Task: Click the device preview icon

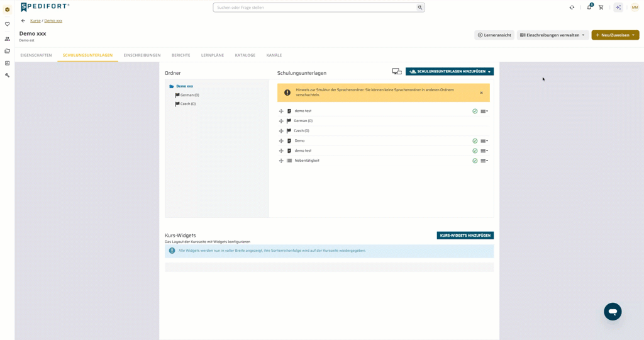Action: (x=397, y=72)
